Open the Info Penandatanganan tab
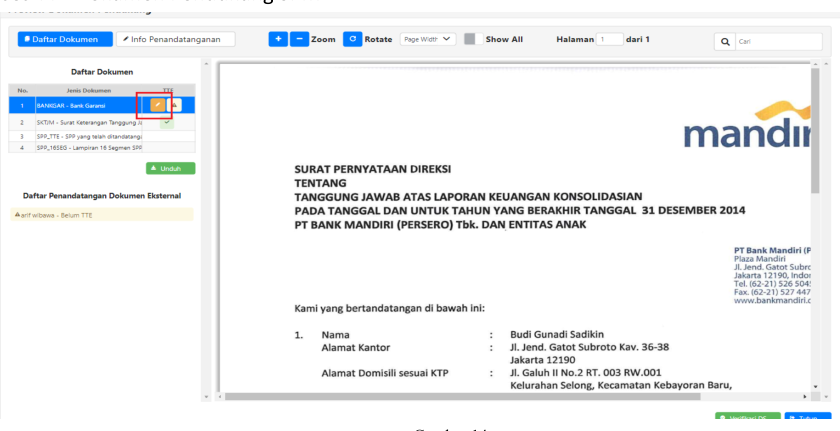This screenshot has width=840, height=431. (175, 39)
